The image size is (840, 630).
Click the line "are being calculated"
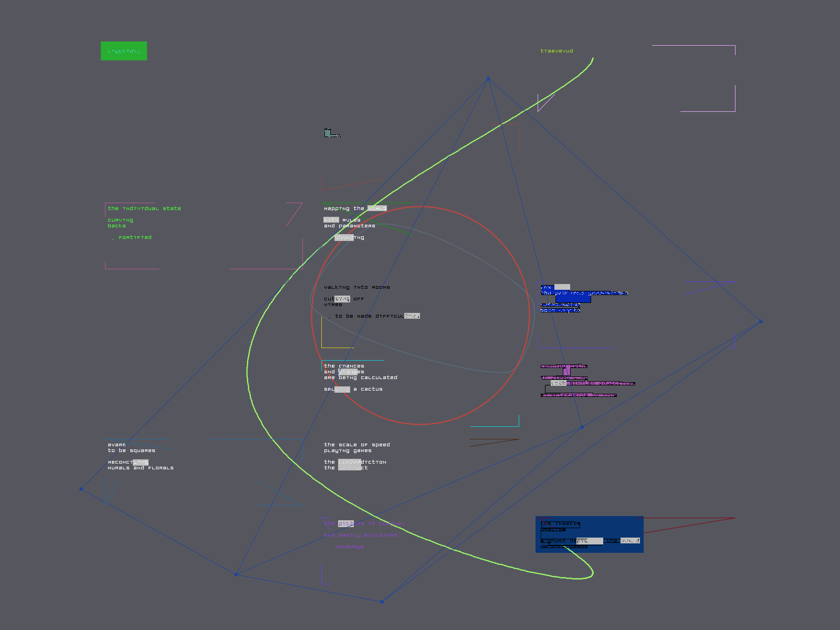tap(360, 377)
